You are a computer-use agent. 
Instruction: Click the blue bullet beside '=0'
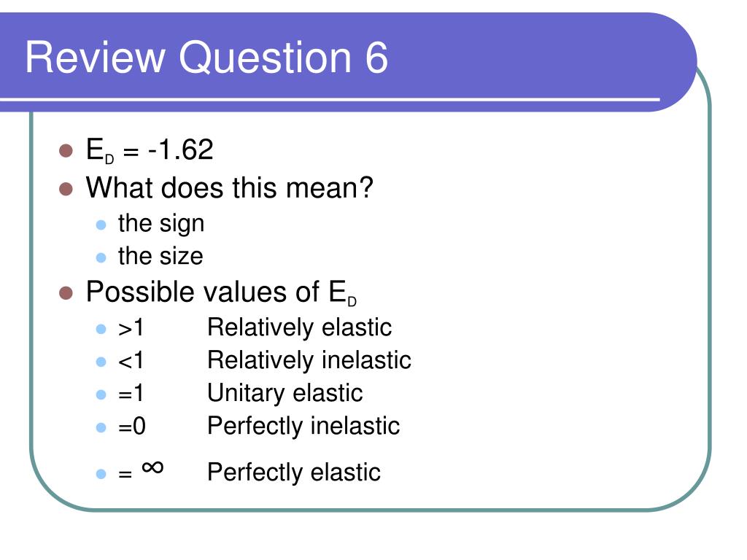(101, 427)
